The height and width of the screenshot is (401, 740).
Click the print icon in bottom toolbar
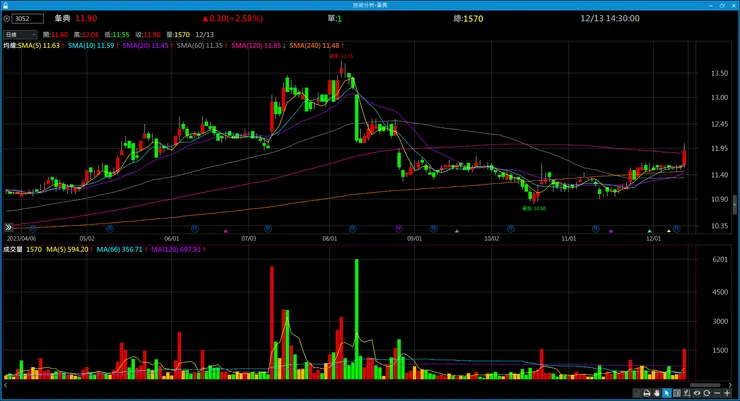647,393
